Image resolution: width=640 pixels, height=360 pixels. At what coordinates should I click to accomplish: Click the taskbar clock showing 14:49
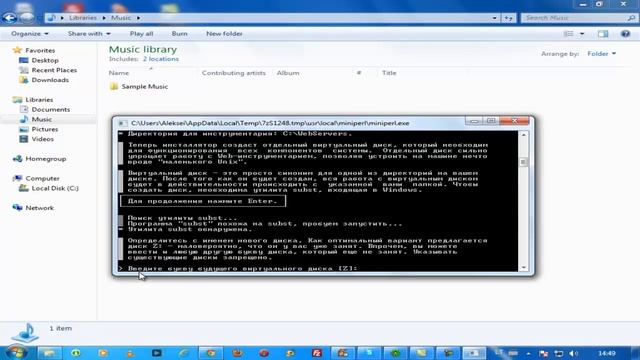pyautogui.click(x=607, y=353)
